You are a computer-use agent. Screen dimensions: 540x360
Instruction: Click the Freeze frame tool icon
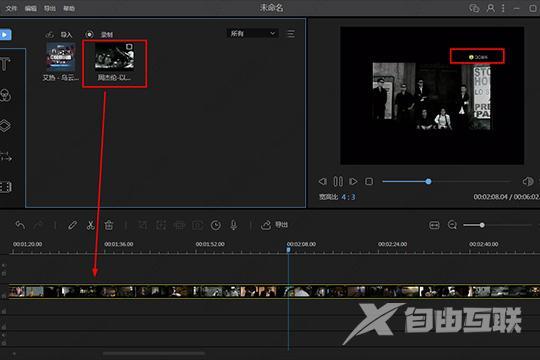pos(197,225)
